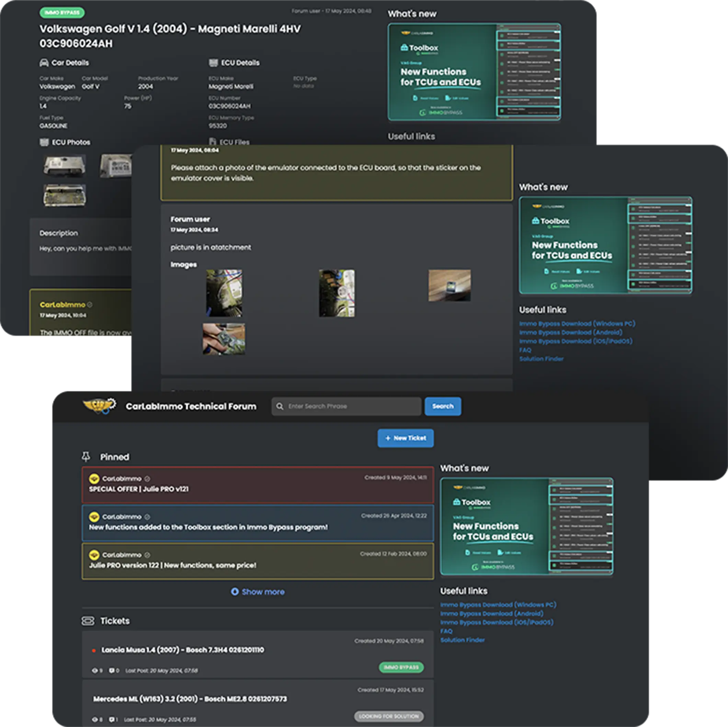The width and height of the screenshot is (728, 727).
Task: Open fourth attached image with hand holding board
Action: tap(224, 339)
